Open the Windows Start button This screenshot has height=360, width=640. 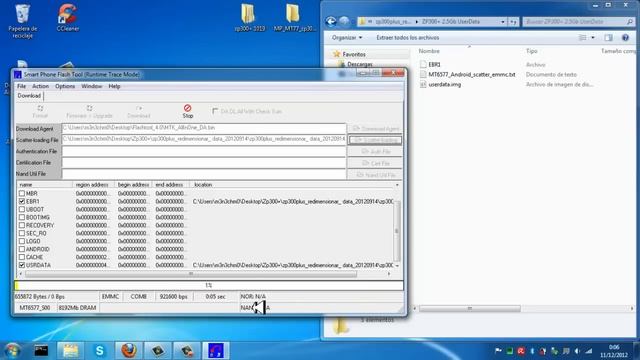pyautogui.click(x=12, y=351)
